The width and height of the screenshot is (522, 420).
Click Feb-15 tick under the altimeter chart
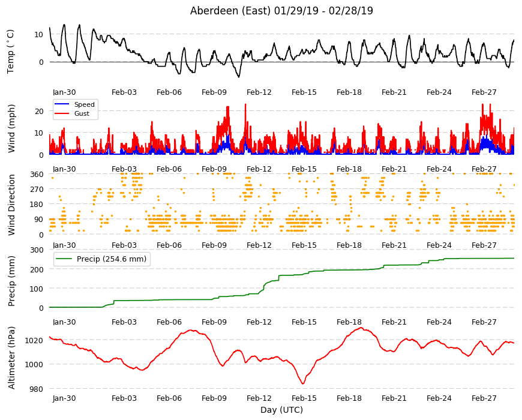[x=304, y=398]
